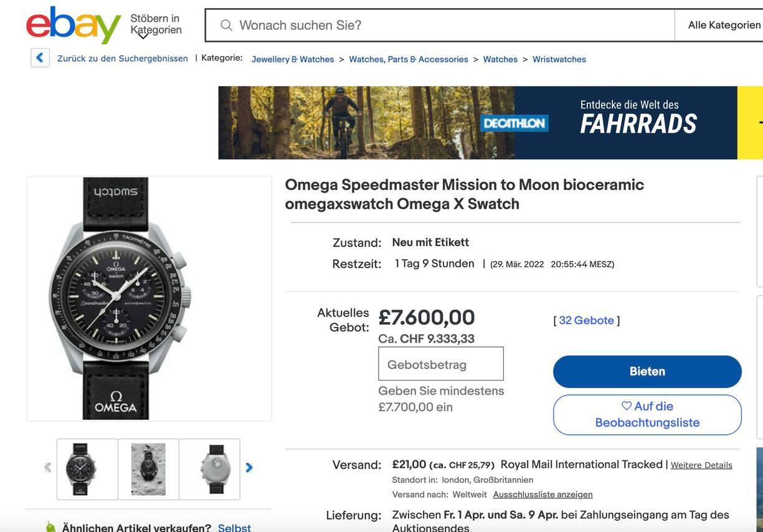Click the eBay logo
763x532 pixels.
73,25
